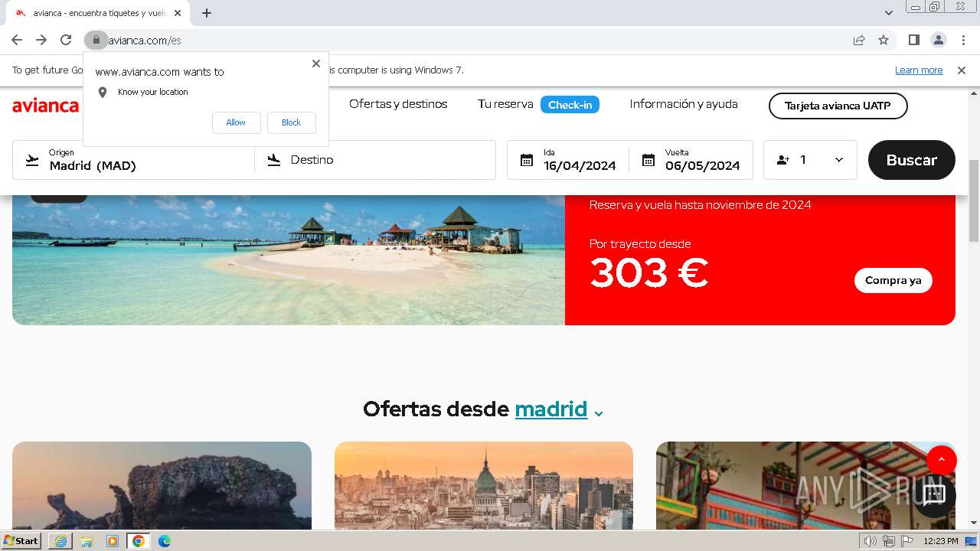Reload the avianca page
Viewport: 980px width, 551px height.
coord(66,40)
